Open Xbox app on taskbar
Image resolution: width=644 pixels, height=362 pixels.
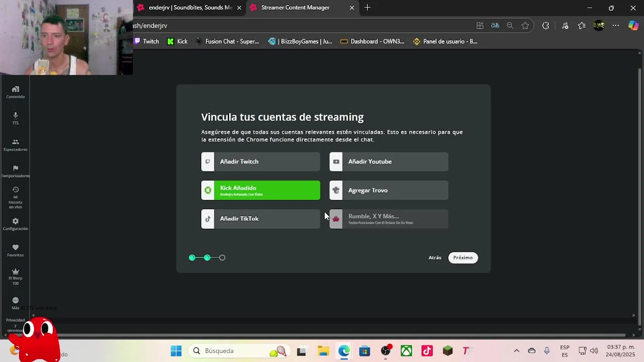407,351
